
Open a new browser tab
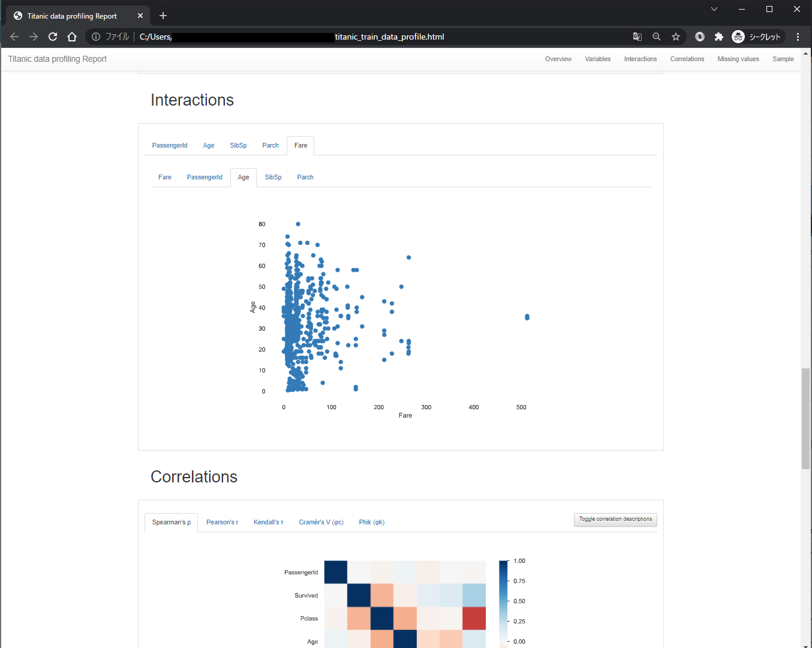click(163, 16)
